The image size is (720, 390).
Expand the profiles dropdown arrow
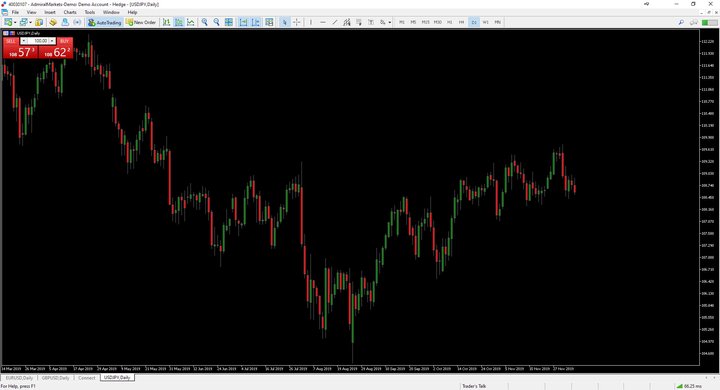30,22
